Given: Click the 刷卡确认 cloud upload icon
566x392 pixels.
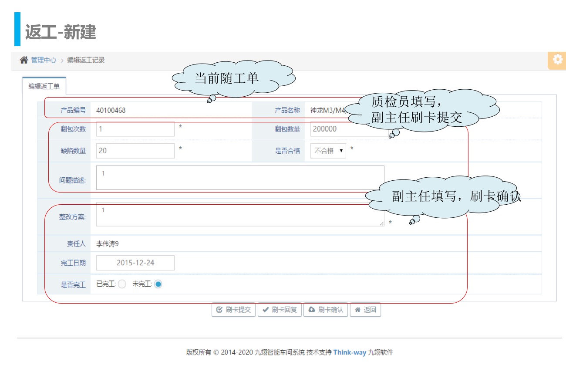Looking at the screenshot, I should [x=312, y=310].
